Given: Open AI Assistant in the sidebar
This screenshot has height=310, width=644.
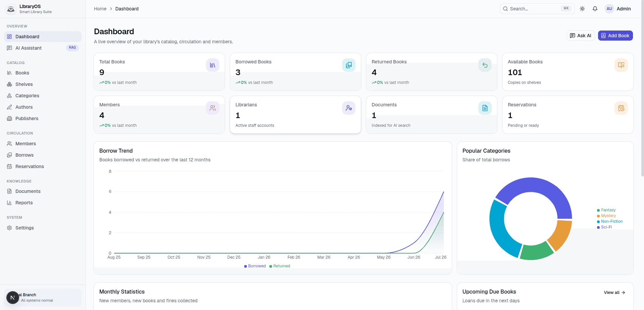Looking at the screenshot, I should coord(43,48).
